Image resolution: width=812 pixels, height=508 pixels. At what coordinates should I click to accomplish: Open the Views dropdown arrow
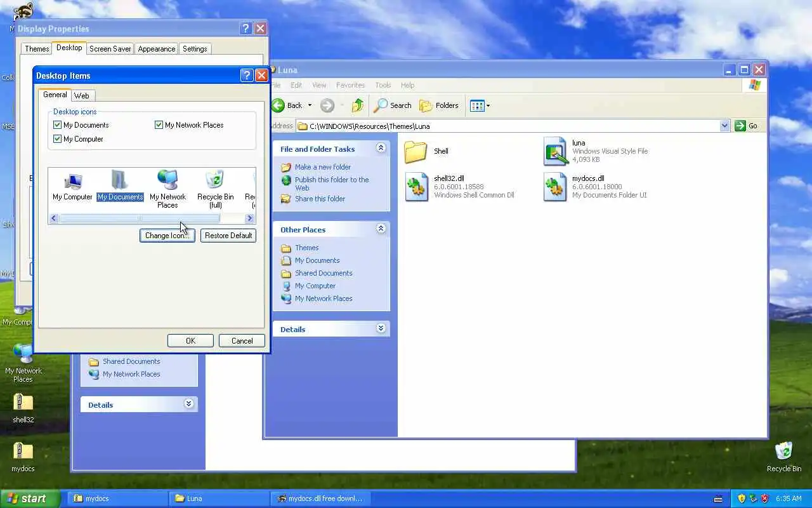(488, 105)
